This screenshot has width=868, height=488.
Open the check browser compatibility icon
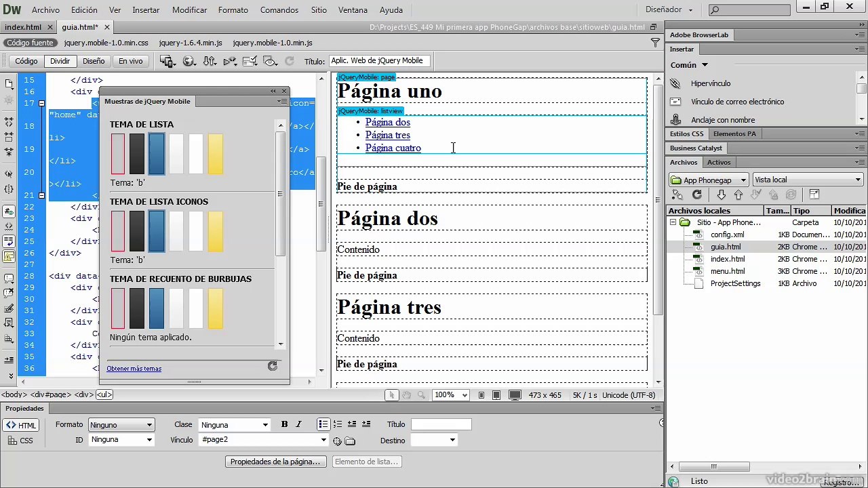click(250, 61)
